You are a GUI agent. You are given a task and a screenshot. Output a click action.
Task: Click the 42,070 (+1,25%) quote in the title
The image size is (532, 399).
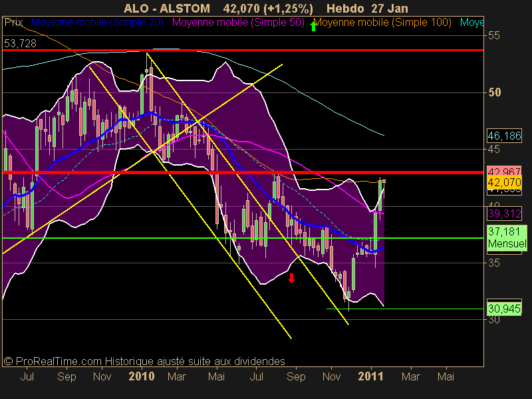(x=268, y=8)
